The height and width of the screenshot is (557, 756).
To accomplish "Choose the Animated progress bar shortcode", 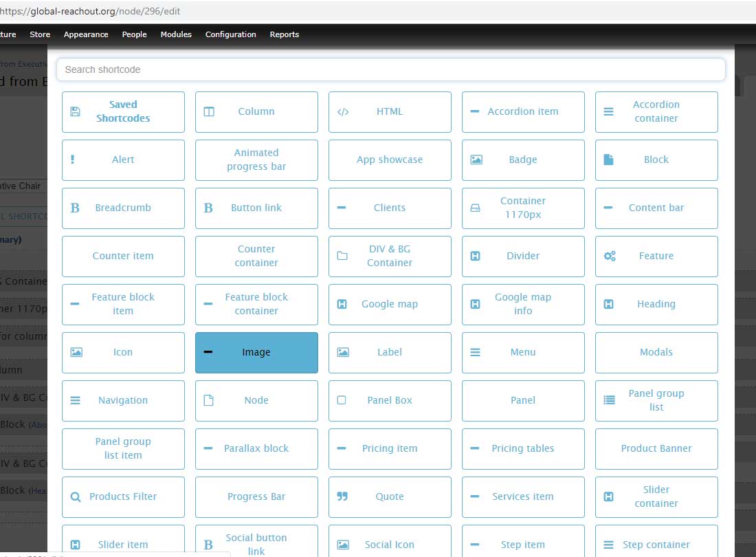I will pyautogui.click(x=256, y=160).
